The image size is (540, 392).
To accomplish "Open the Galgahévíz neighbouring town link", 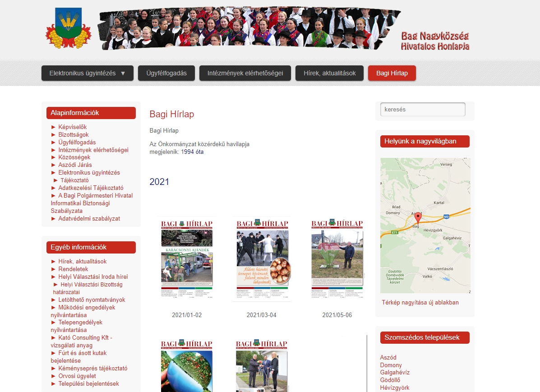I will [395, 372].
